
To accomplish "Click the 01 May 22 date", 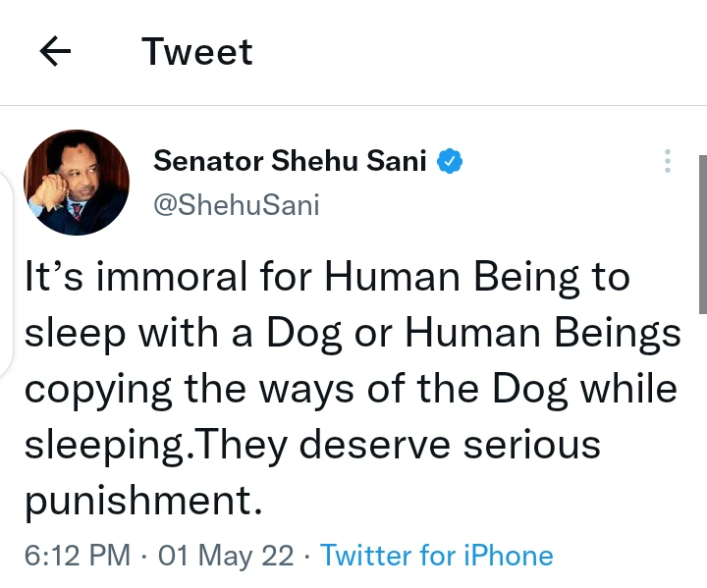I will click(x=226, y=556).
